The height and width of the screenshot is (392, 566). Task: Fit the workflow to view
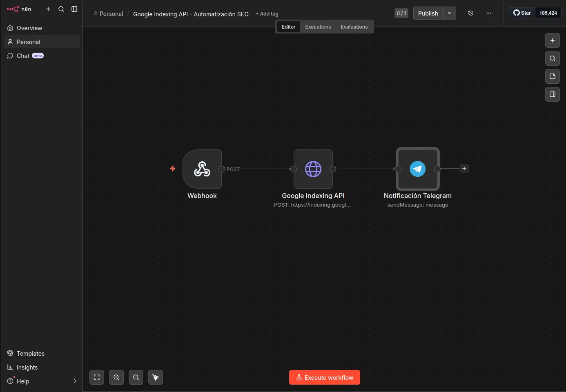coord(97,377)
